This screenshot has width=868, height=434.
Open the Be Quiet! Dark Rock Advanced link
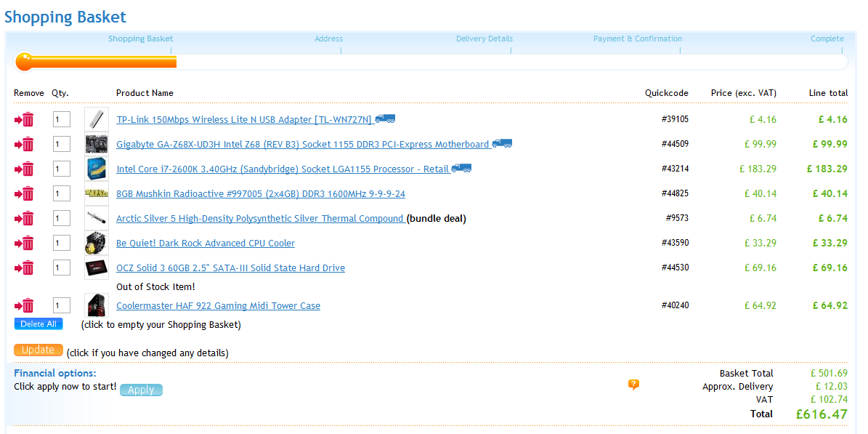click(206, 244)
